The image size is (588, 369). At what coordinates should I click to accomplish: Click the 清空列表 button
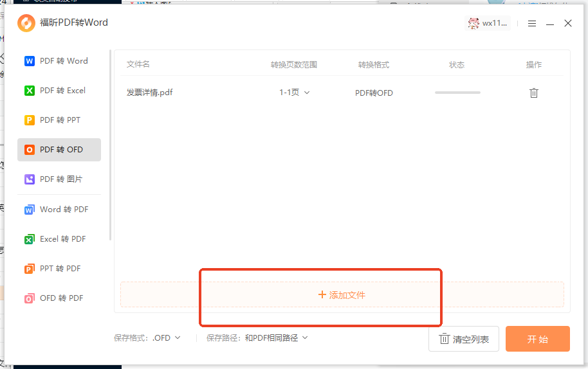[x=464, y=339]
